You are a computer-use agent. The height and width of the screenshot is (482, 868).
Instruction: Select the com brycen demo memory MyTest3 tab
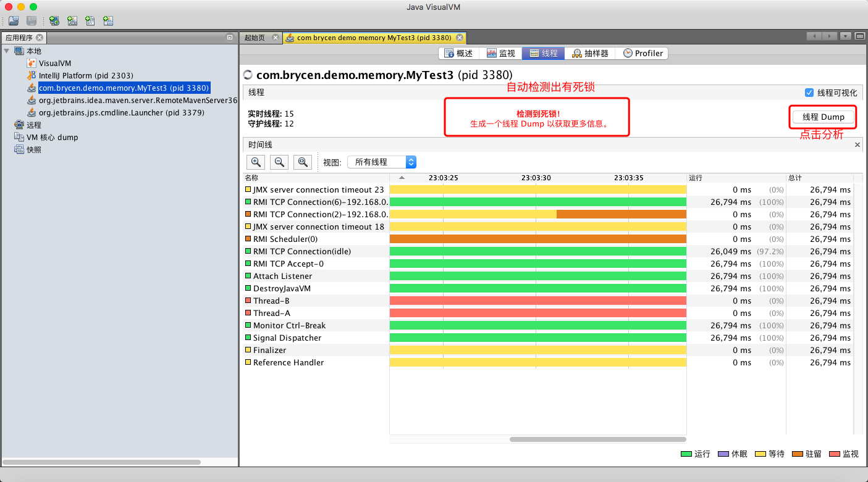[374, 38]
